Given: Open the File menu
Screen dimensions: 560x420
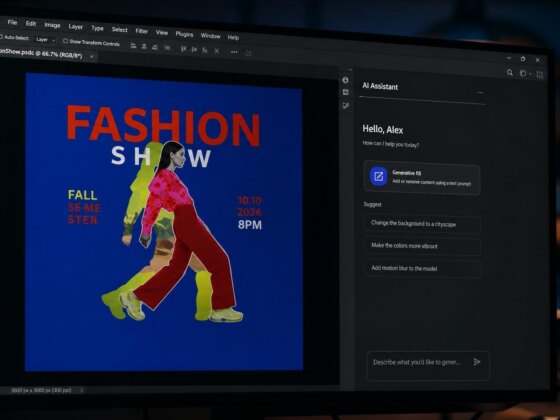Looking at the screenshot, I should [12, 22].
